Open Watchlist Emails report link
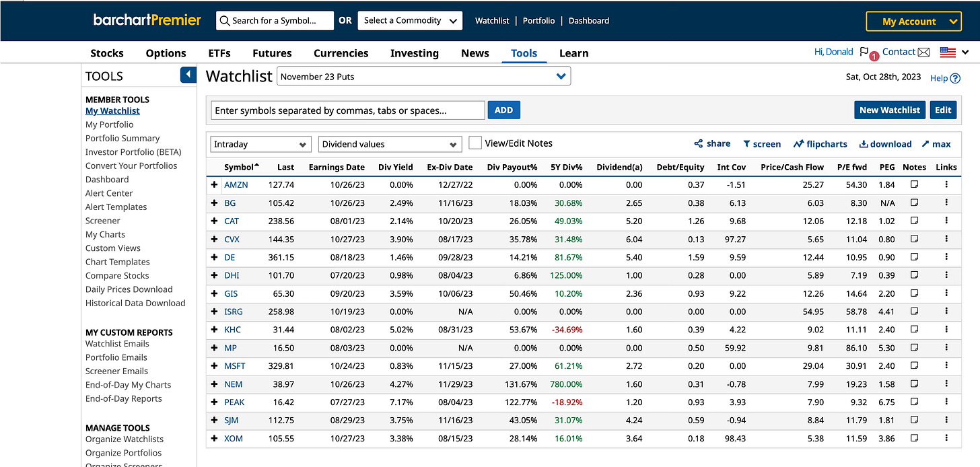This screenshot has height=467, width=980. tap(117, 343)
